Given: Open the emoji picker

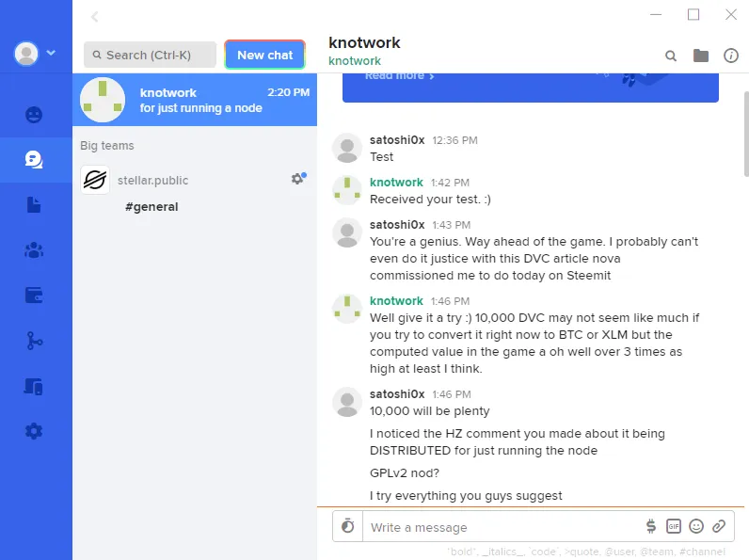Looking at the screenshot, I should point(696,526).
